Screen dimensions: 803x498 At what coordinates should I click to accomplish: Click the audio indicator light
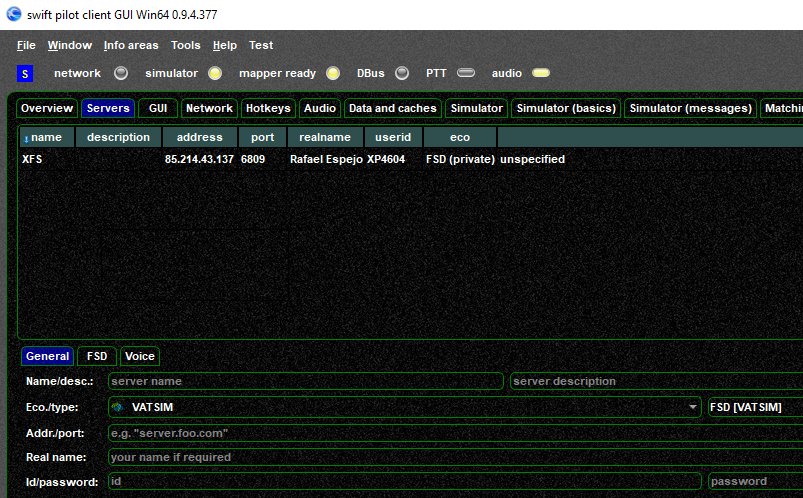pyautogui.click(x=541, y=73)
